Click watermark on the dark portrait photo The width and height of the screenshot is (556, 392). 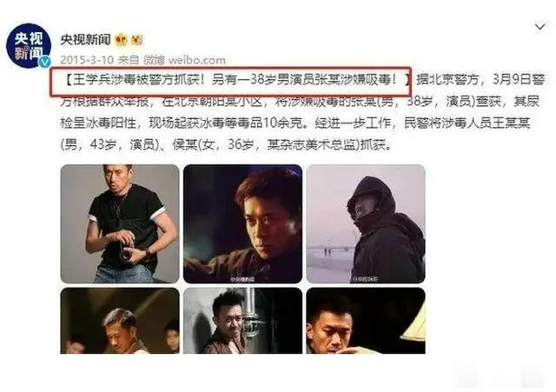tap(242, 279)
